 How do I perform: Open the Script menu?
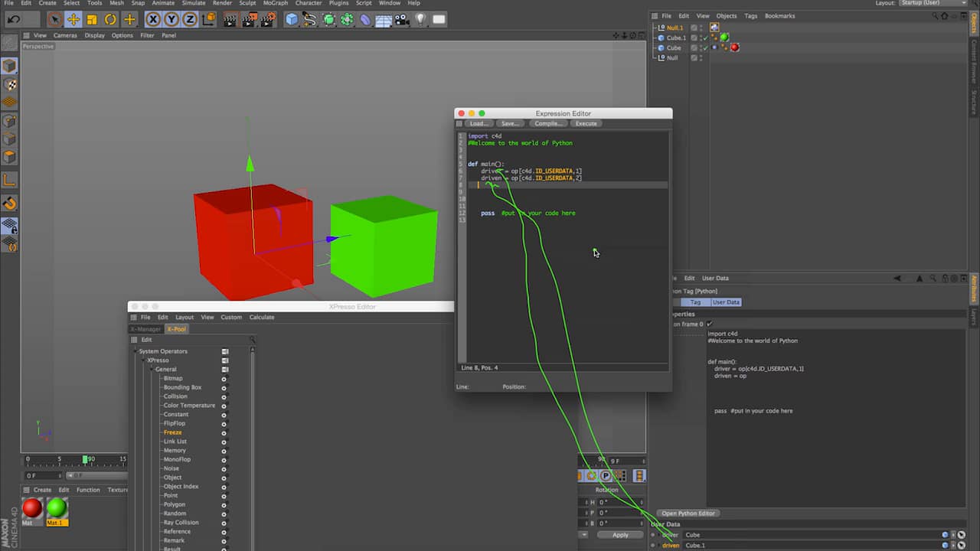364,3
